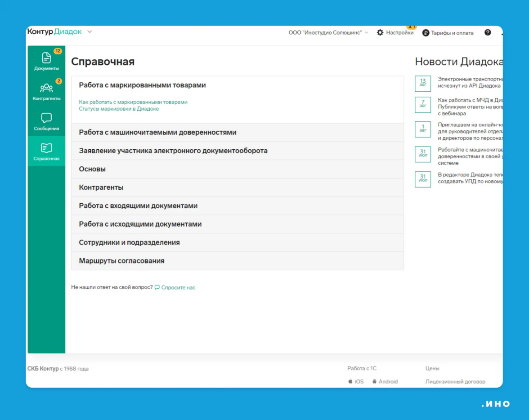529x420 pixels.
Task: Click the СКБ Контур footer link
Action: pos(43,368)
